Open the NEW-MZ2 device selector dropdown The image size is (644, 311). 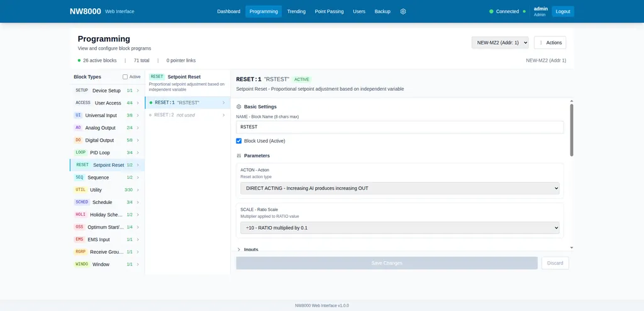point(500,42)
